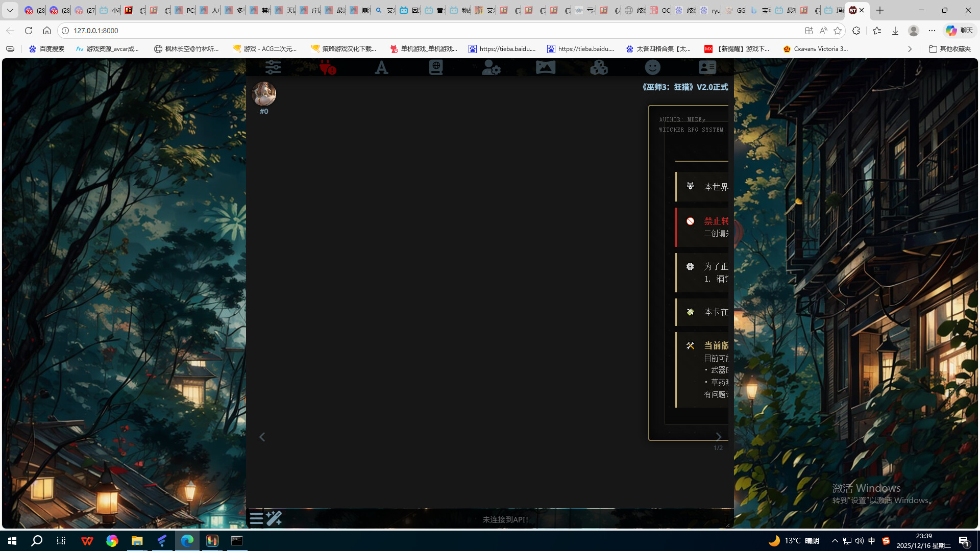Open the volume control in system tray

[860, 541]
